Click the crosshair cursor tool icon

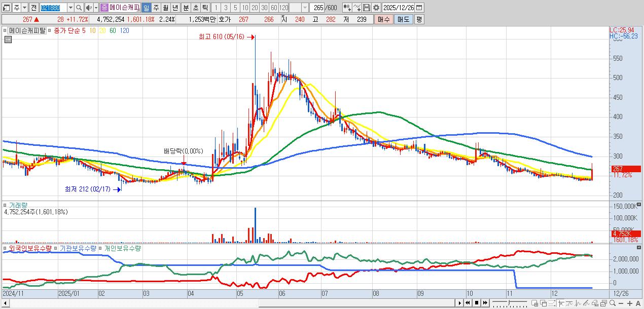(561, 303)
